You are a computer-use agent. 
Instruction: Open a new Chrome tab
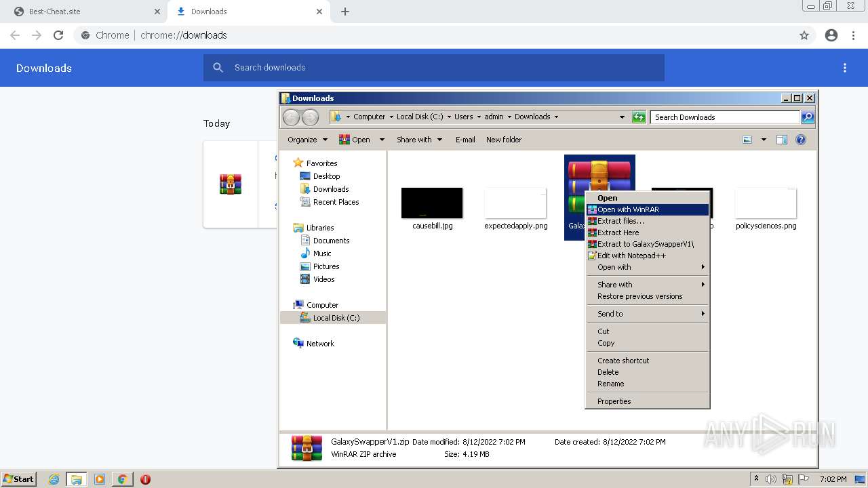point(345,12)
